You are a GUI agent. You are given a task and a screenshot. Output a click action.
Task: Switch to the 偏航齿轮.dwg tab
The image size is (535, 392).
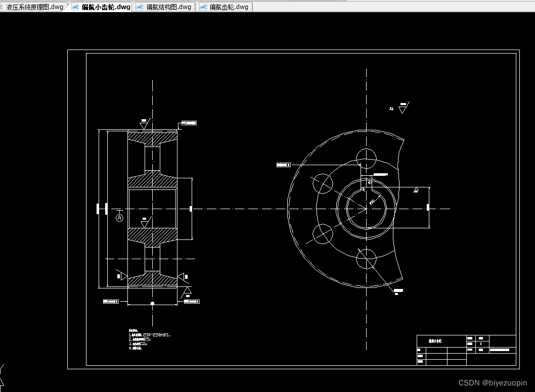(225, 7)
